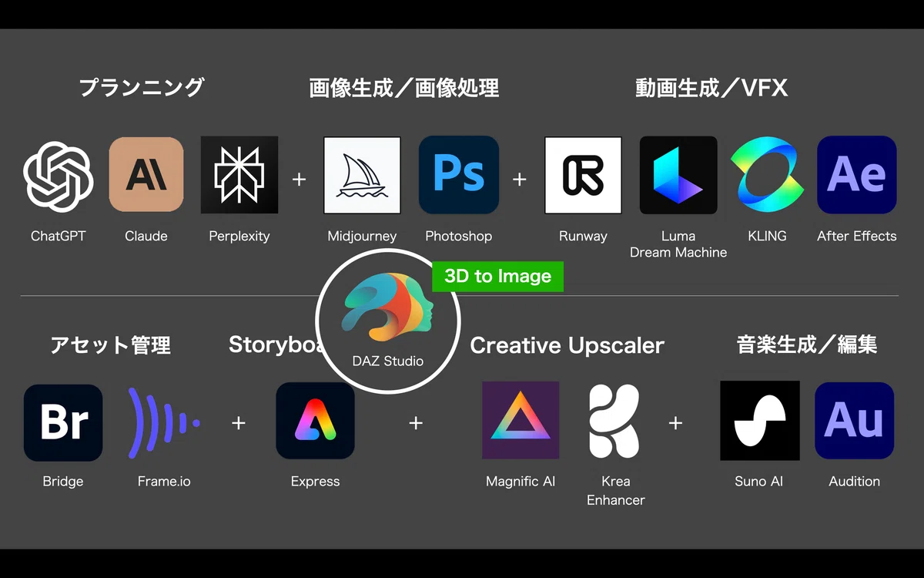
Task: Click the Perplexity logo icon
Action: click(x=239, y=175)
